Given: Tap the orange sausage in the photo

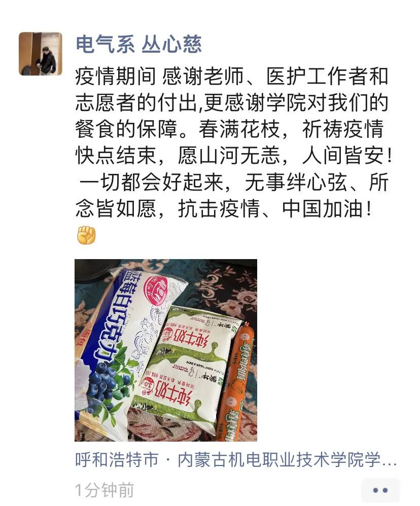Looking at the screenshot, I should 237,382.
